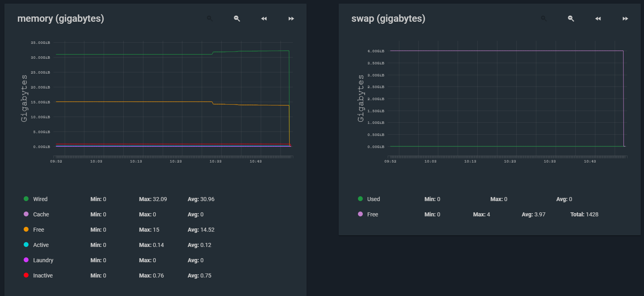Click the 10:13 time label on swap chart
644x296 pixels.
[x=470, y=161]
